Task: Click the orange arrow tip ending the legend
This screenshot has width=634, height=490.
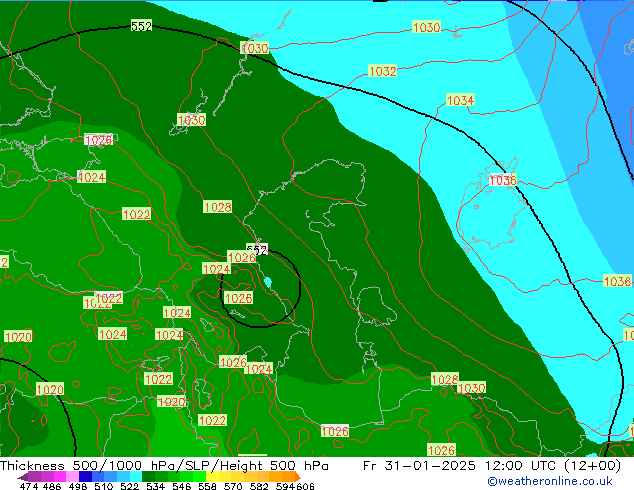Action: [x=298, y=477]
